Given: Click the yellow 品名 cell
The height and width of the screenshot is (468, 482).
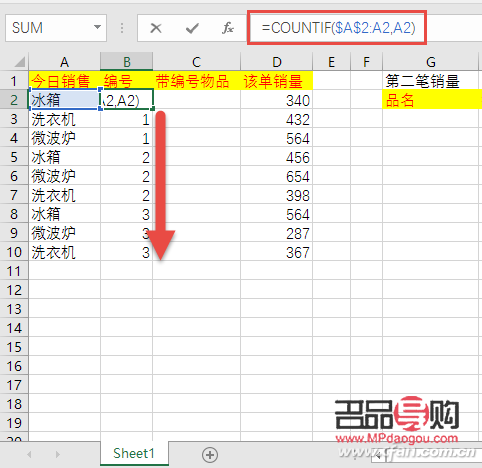Looking at the screenshot, I should click(x=432, y=100).
